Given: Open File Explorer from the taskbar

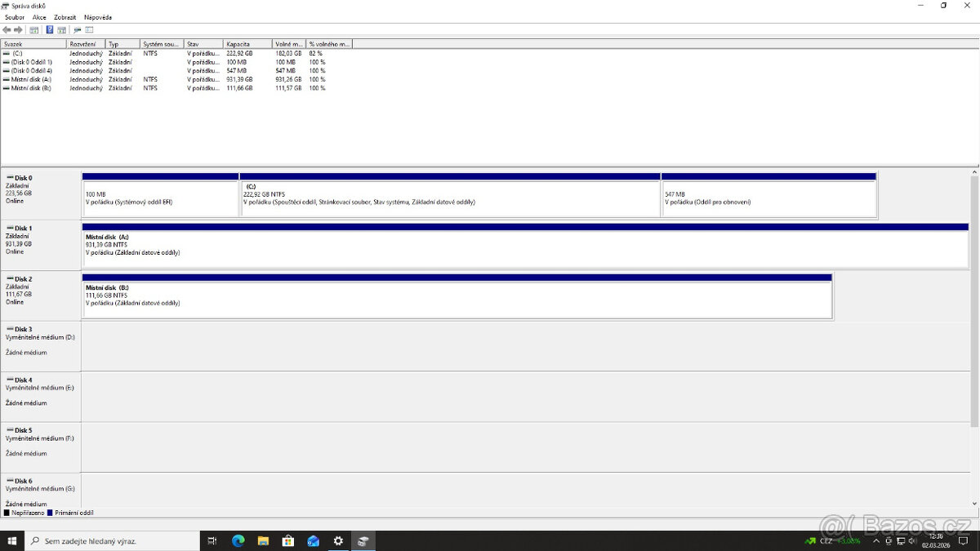Looking at the screenshot, I should click(x=263, y=540).
